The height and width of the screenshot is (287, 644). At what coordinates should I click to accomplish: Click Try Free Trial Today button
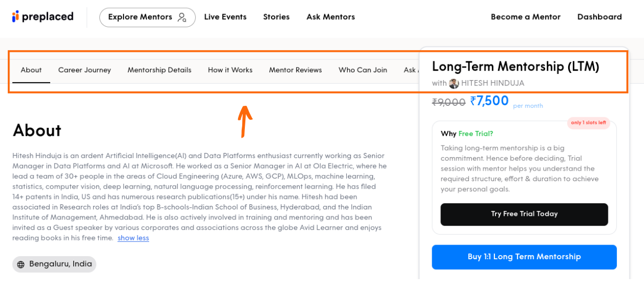click(x=524, y=214)
